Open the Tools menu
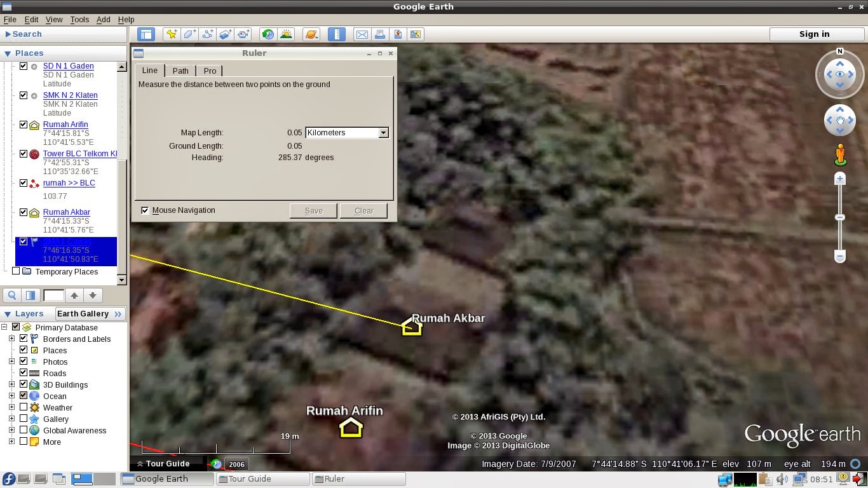 (79, 20)
